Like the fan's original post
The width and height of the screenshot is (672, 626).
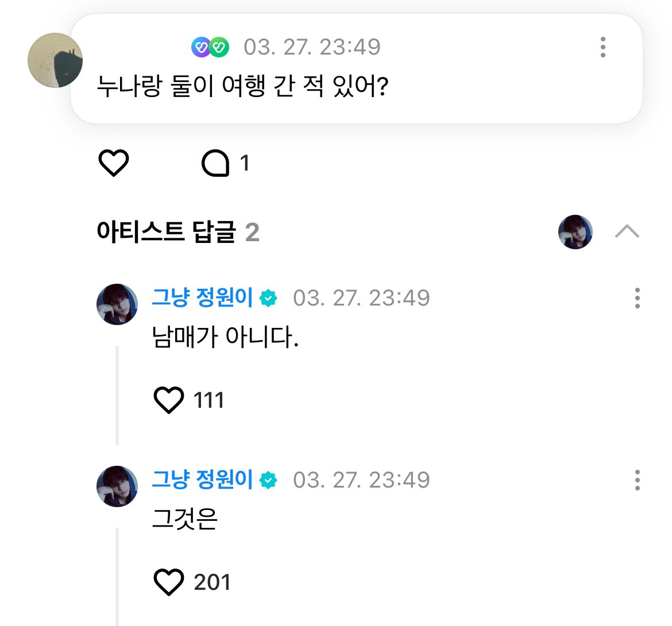(x=114, y=163)
